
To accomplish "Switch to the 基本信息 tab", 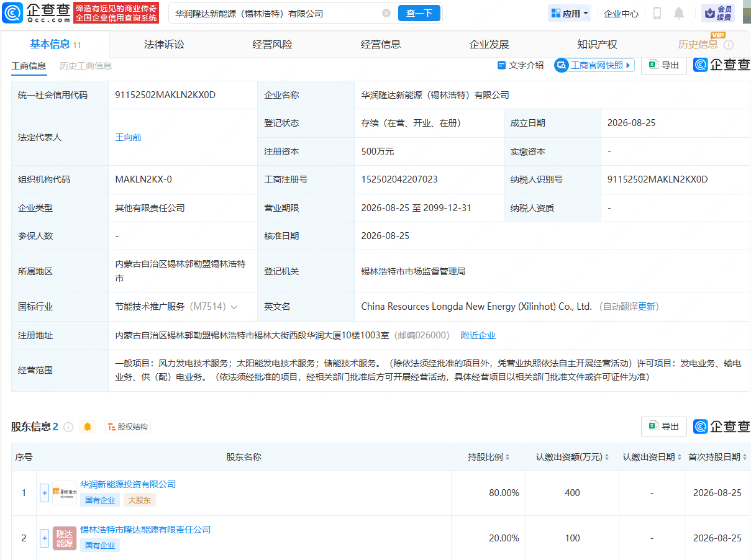I will [x=55, y=44].
